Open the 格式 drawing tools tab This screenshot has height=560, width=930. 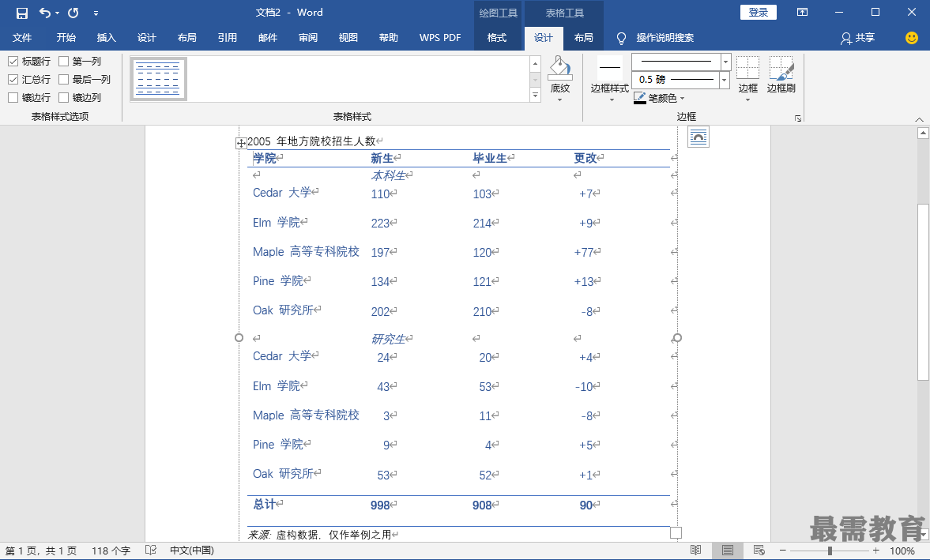click(x=497, y=38)
